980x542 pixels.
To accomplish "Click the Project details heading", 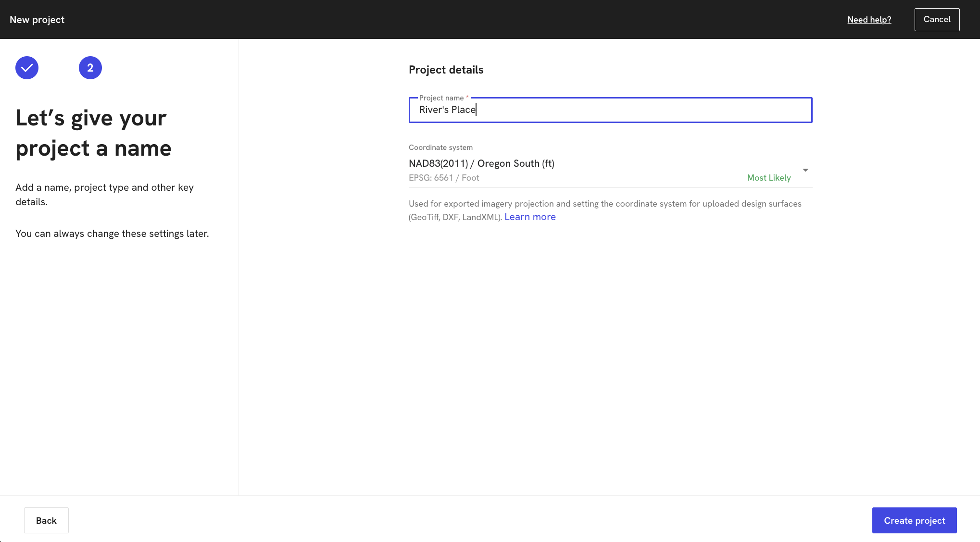I will 446,69.
